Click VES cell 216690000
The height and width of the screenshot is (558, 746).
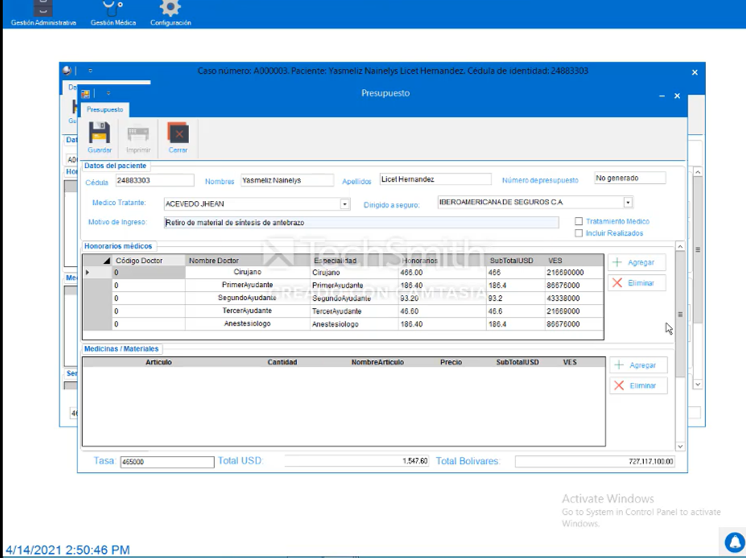click(x=574, y=273)
